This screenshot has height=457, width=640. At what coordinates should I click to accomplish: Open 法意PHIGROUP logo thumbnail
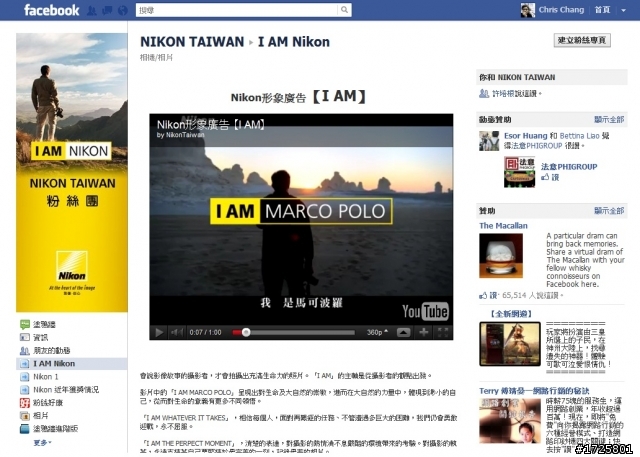519,172
